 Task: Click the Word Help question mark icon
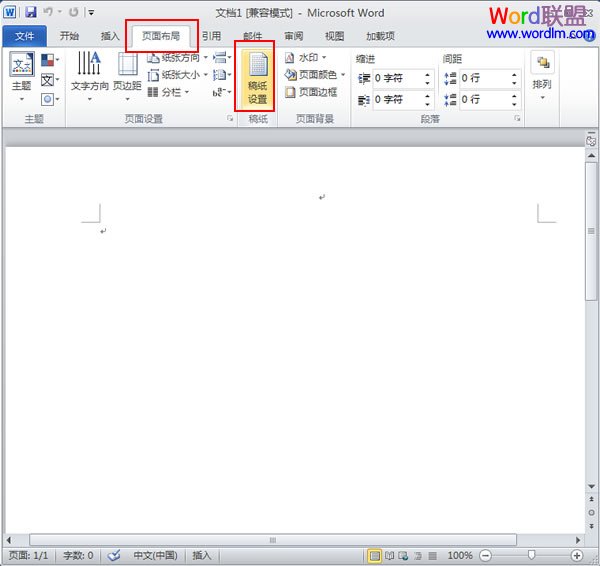[x=590, y=36]
